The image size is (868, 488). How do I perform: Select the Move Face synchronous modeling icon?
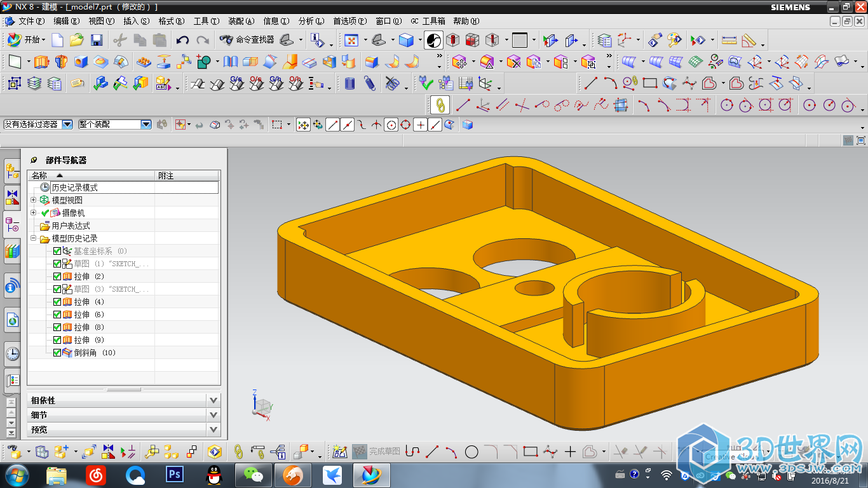click(x=459, y=62)
